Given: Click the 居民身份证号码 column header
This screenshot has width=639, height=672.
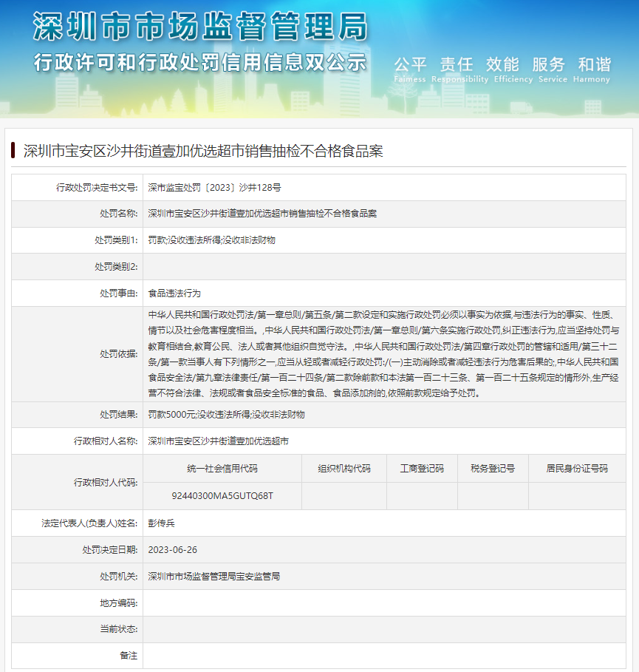Looking at the screenshot, I should click(x=577, y=469).
